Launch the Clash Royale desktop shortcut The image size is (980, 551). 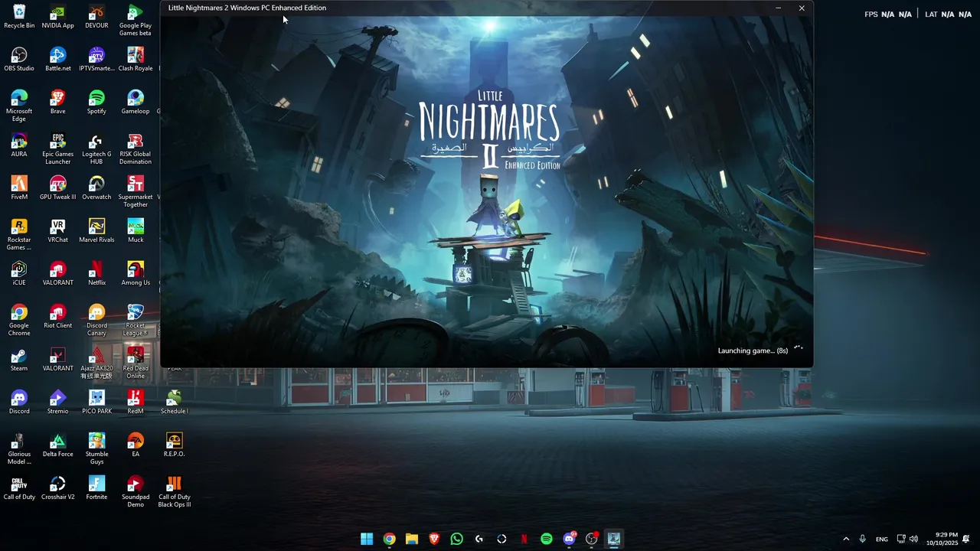(136, 60)
